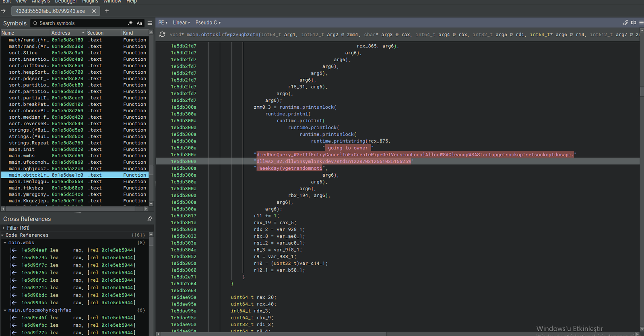This screenshot has width=644, height=336.
Task: Collapse the main.wmbs references group
Action: pos(5,243)
